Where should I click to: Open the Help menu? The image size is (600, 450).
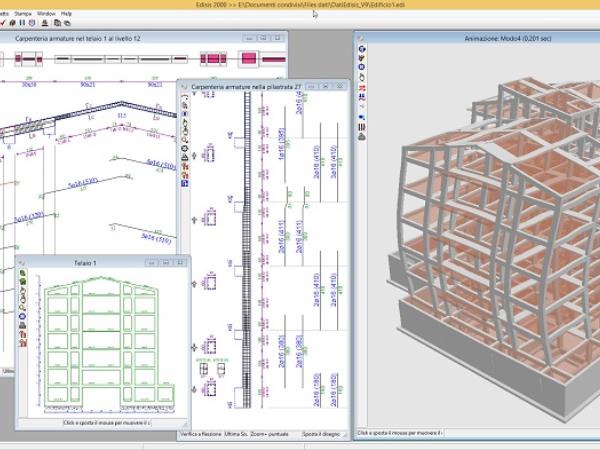pyautogui.click(x=67, y=13)
